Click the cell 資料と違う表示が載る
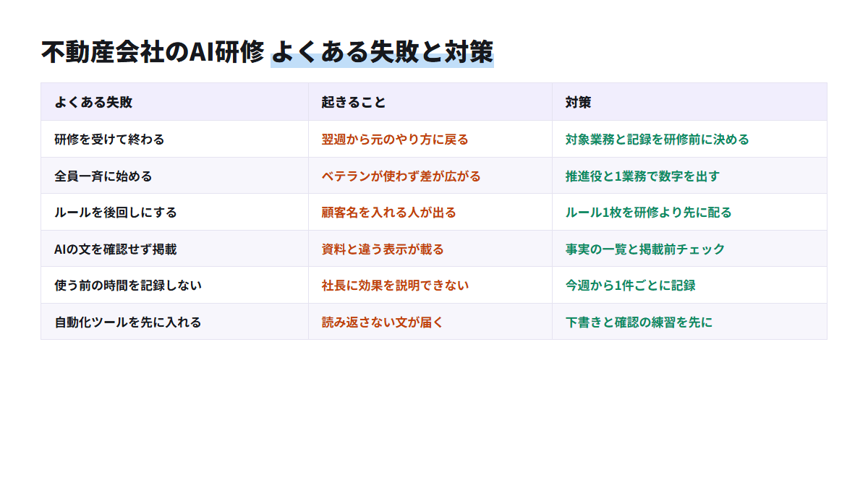The width and height of the screenshot is (868, 488). click(x=430, y=249)
